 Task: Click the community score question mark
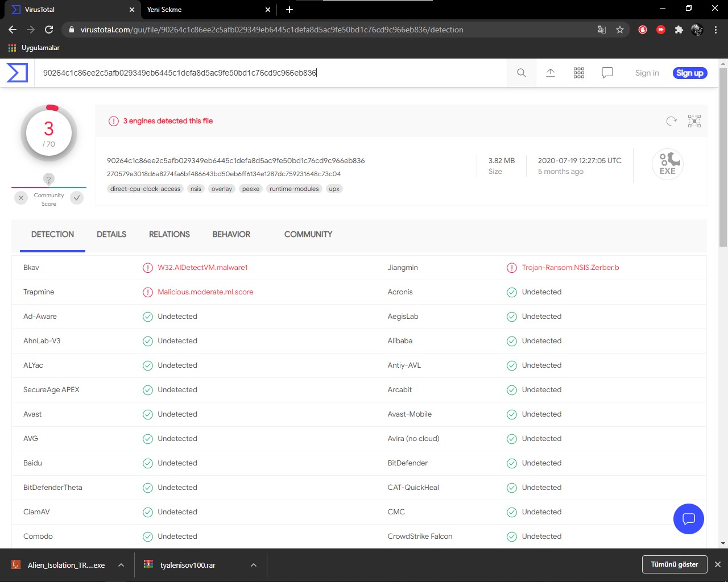[x=49, y=180]
